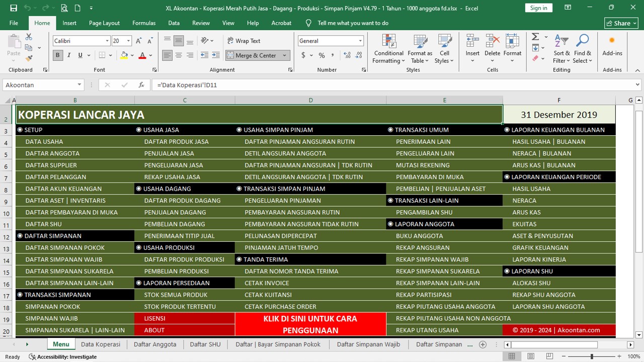644x362 pixels.
Task: Click inside the formula bar
Action: tap(392, 85)
